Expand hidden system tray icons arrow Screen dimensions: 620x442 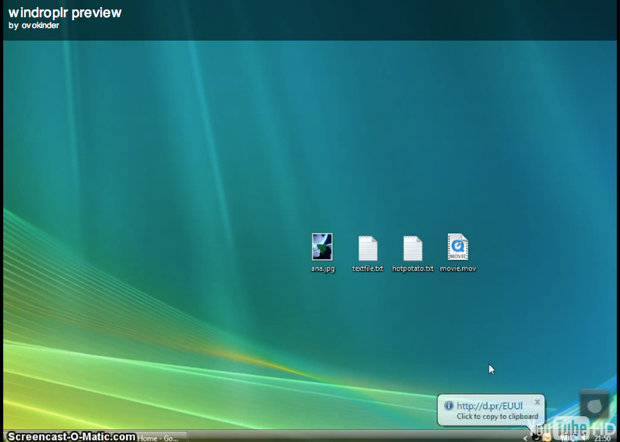(525, 438)
